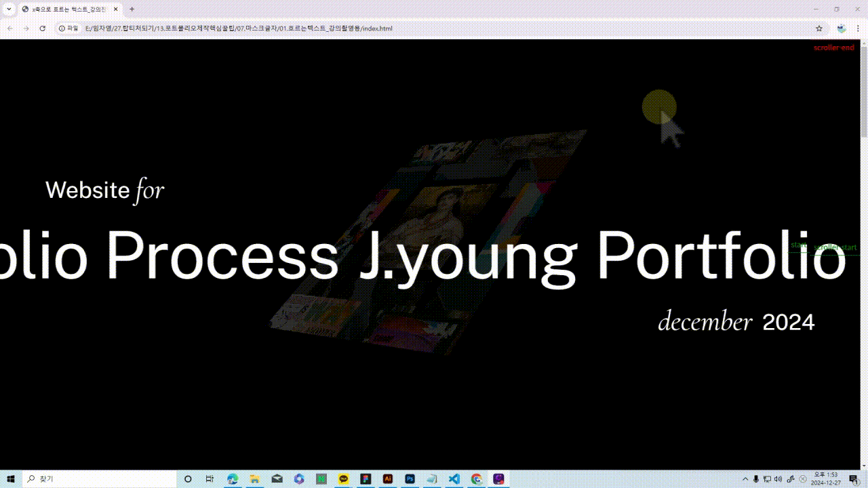Click the vertical page scrollbar thumb

864,94
